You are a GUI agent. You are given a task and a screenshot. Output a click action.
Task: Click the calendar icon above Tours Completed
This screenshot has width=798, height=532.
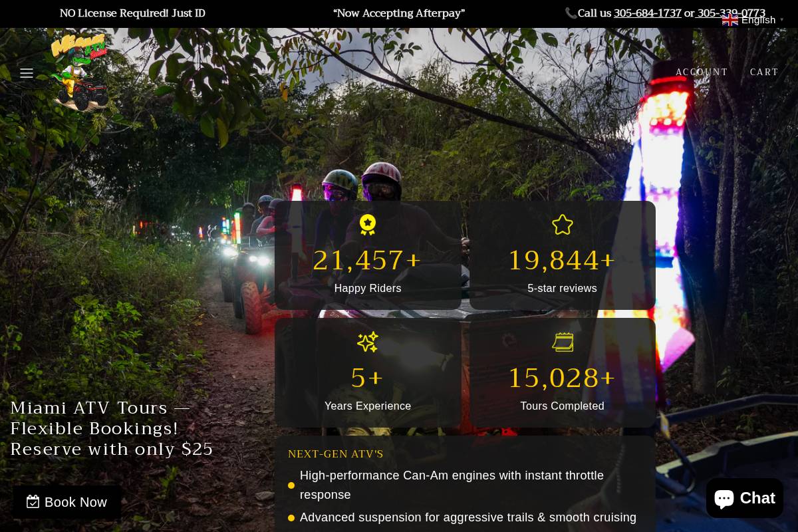[x=562, y=342]
